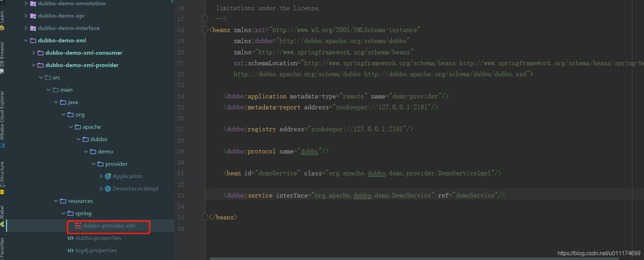Click the java source folder icon
The height and width of the screenshot is (260, 644).
[63, 102]
